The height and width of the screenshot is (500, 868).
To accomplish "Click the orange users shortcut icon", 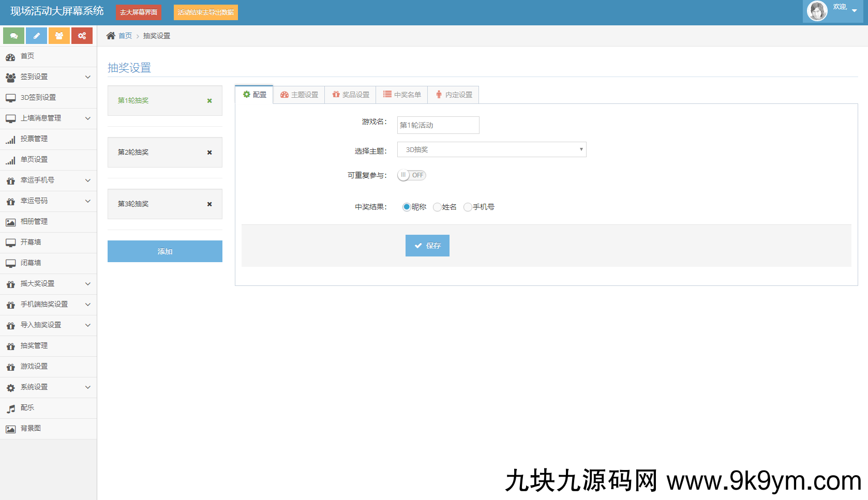I will (59, 36).
